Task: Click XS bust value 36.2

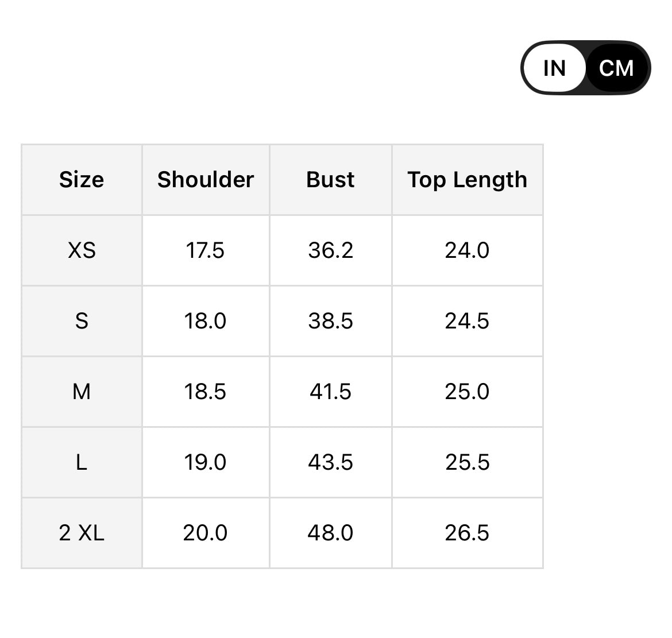Action: coord(330,250)
